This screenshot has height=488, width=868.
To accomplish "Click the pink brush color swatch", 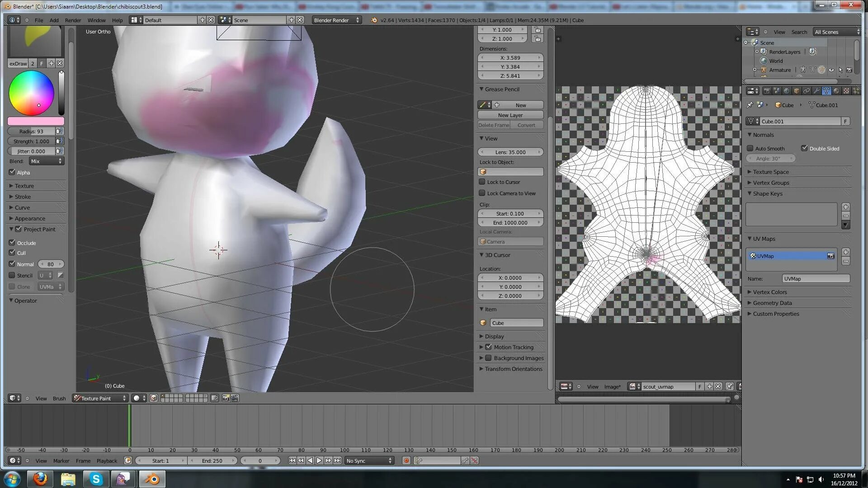I will (36, 121).
